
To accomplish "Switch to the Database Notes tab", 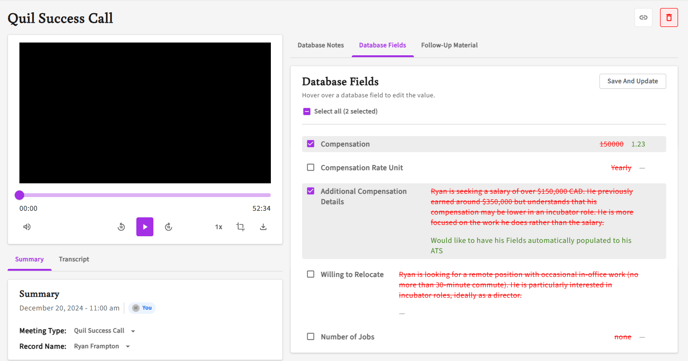I will (x=321, y=45).
